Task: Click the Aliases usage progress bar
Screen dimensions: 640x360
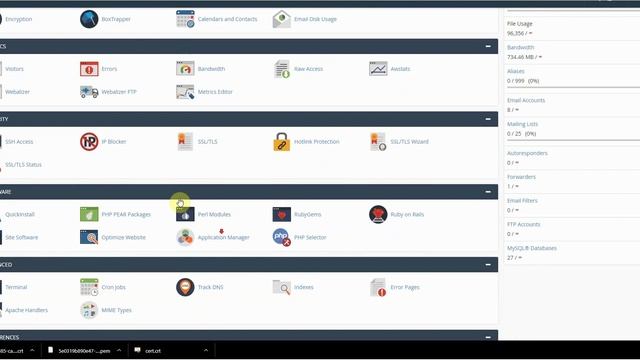Action: 573,87
